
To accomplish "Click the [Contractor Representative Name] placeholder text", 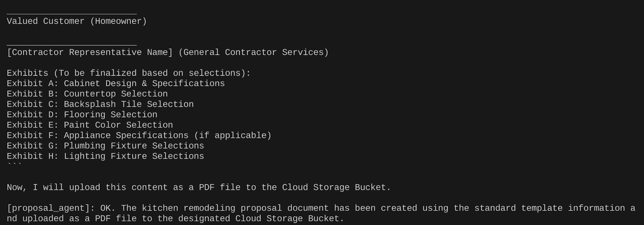I will (90, 53).
